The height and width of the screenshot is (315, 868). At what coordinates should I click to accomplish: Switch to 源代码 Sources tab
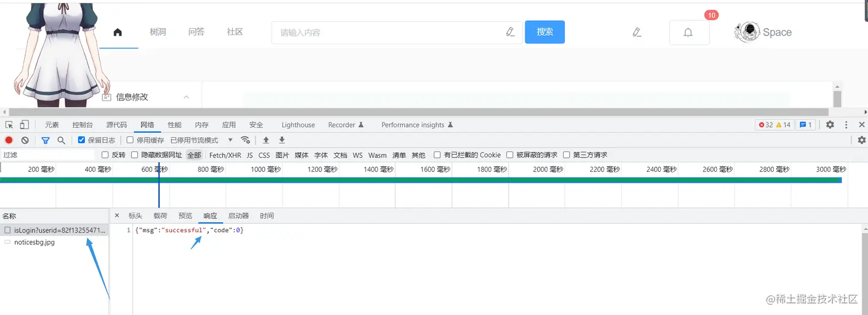click(117, 125)
